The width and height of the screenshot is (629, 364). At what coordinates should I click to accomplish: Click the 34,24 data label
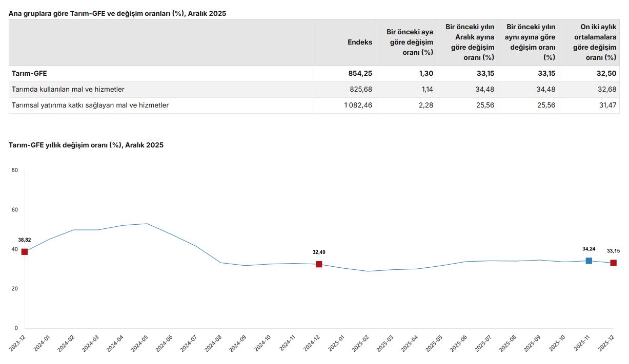pyautogui.click(x=589, y=249)
